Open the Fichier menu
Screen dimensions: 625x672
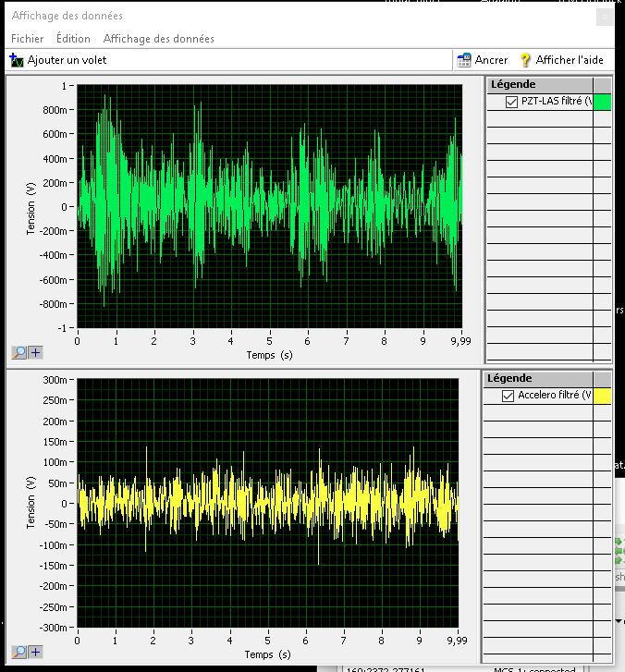click(27, 39)
